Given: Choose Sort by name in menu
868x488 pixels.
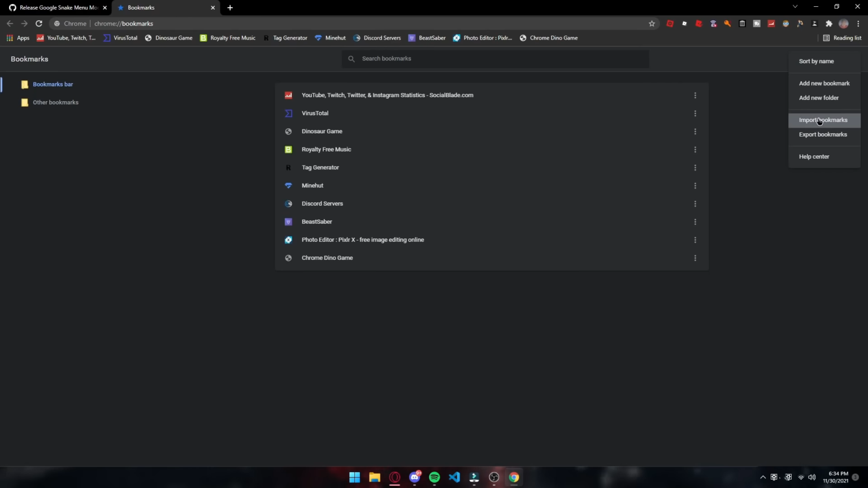Looking at the screenshot, I should pos(824,61).
